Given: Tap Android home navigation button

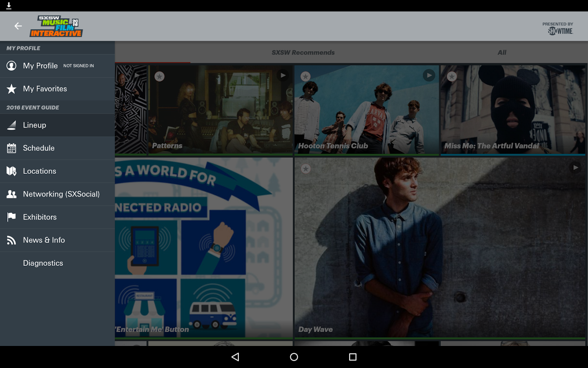Looking at the screenshot, I should pos(294,357).
